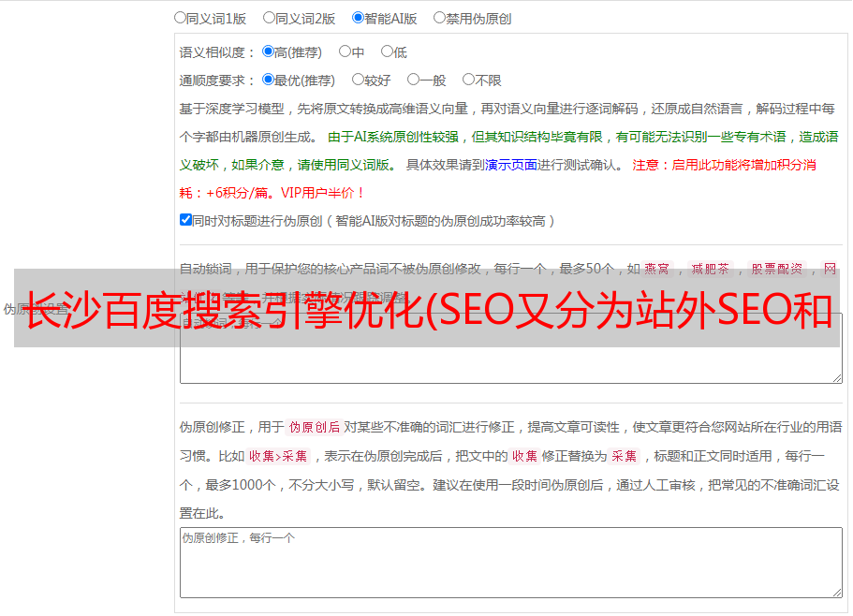Select the 同义词1版 radio option
853x616 pixels.
coord(180,18)
